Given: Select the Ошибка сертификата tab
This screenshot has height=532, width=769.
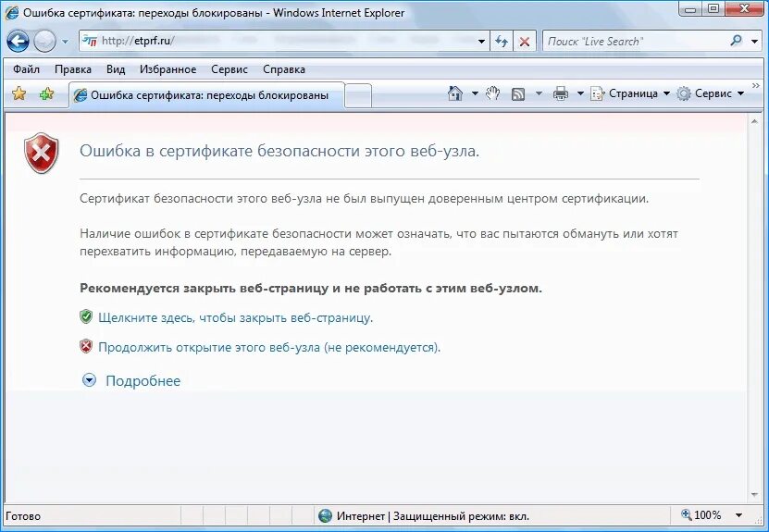Looking at the screenshot, I should pyautogui.click(x=207, y=95).
